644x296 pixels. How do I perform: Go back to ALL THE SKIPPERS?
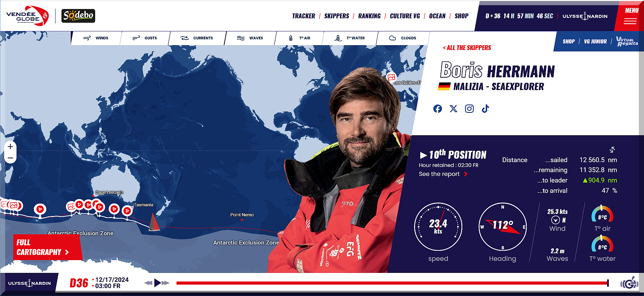pos(467,48)
